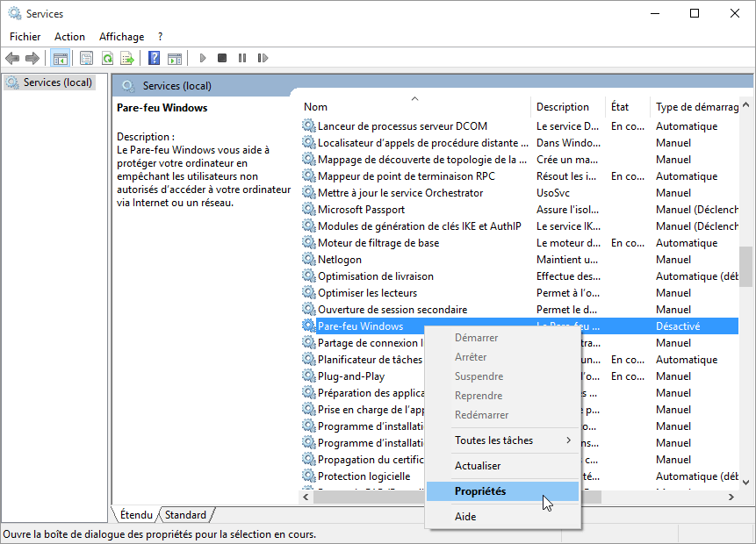
Task: Click the vertical scrollbar up arrow
Action: [745, 104]
